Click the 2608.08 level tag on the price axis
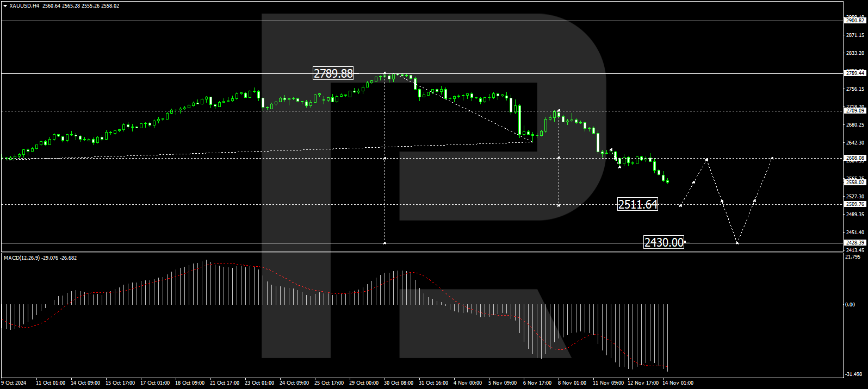Viewport: 868px width, 389px height. pyautogui.click(x=854, y=158)
